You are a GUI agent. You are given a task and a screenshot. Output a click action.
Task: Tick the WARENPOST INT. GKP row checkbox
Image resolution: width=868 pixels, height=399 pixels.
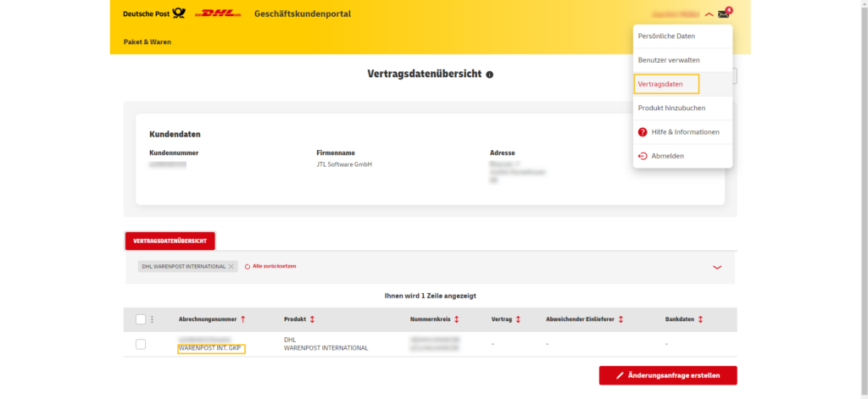[x=141, y=344]
